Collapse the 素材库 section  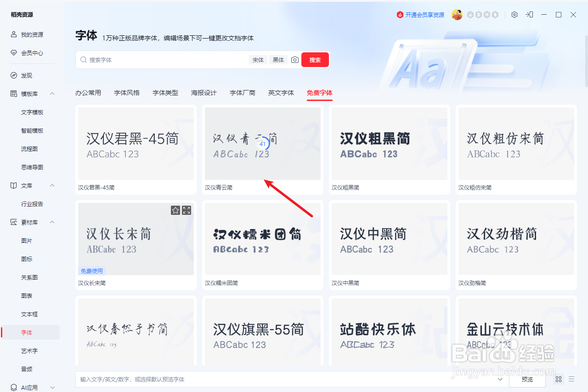52,222
